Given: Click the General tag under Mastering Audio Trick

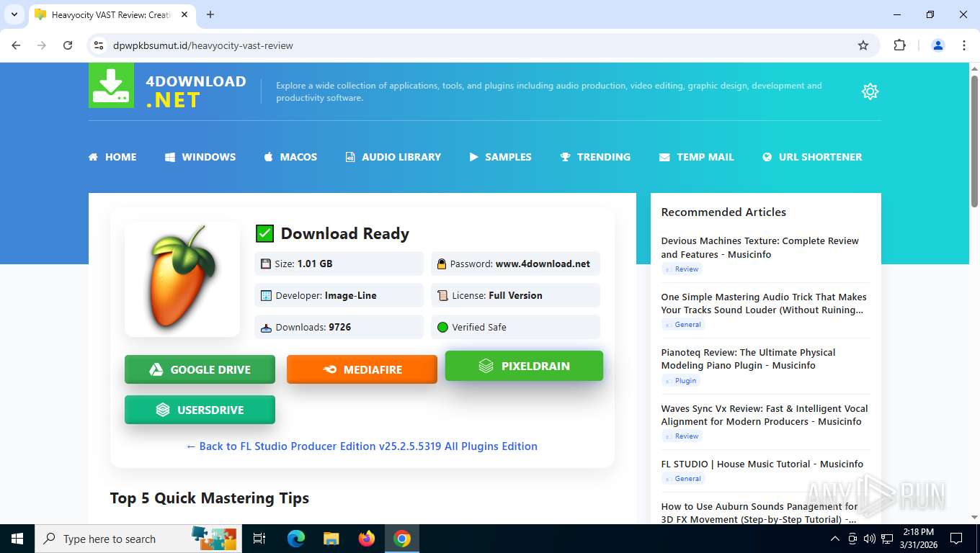Looking at the screenshot, I should coord(683,325).
